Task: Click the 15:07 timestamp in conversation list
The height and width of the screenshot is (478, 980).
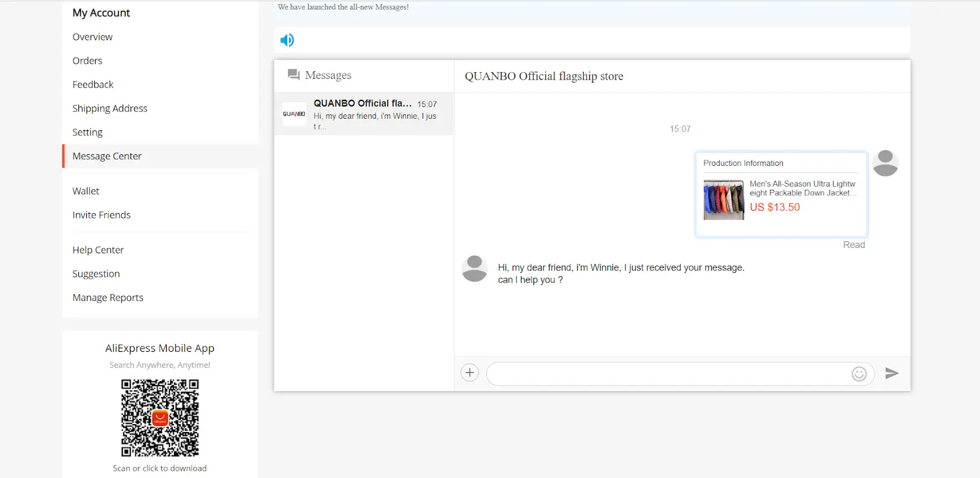Action: [427, 104]
